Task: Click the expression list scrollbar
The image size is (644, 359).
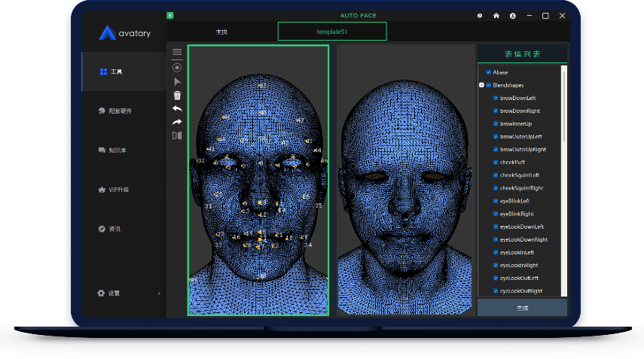Action: tap(564, 107)
